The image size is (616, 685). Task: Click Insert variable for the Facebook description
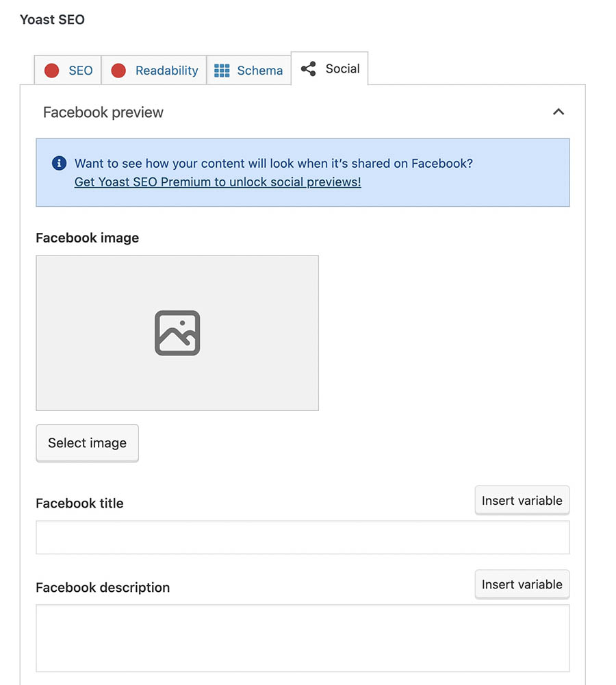522,584
